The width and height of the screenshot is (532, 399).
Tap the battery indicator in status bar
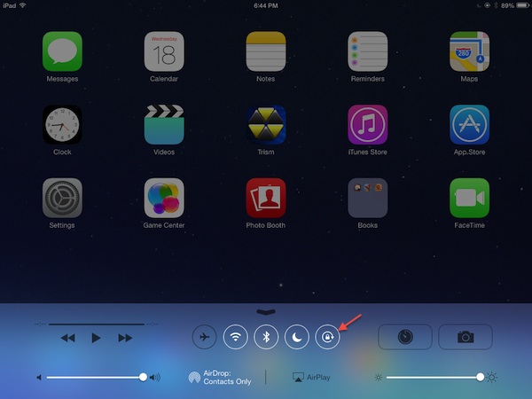pyautogui.click(x=523, y=5)
